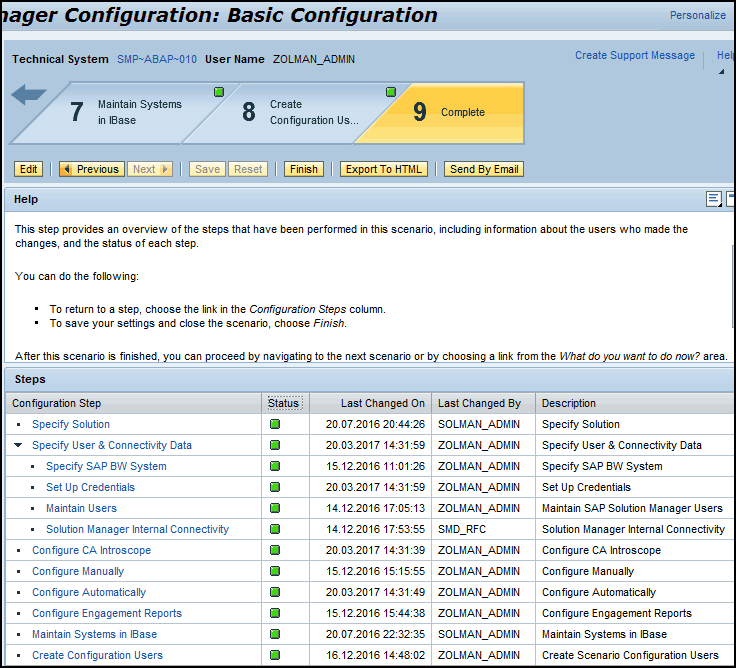Click green status square above step 8
Viewport: 736px width, 668px height.
coord(391,92)
